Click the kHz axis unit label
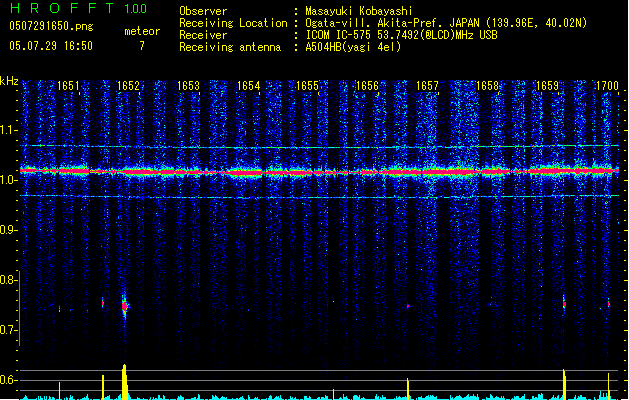 9,81
